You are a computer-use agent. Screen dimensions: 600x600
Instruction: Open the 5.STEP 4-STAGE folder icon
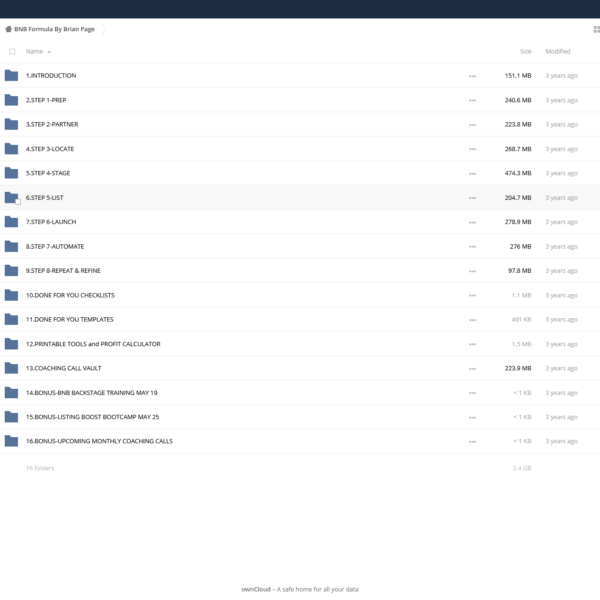tap(11, 173)
